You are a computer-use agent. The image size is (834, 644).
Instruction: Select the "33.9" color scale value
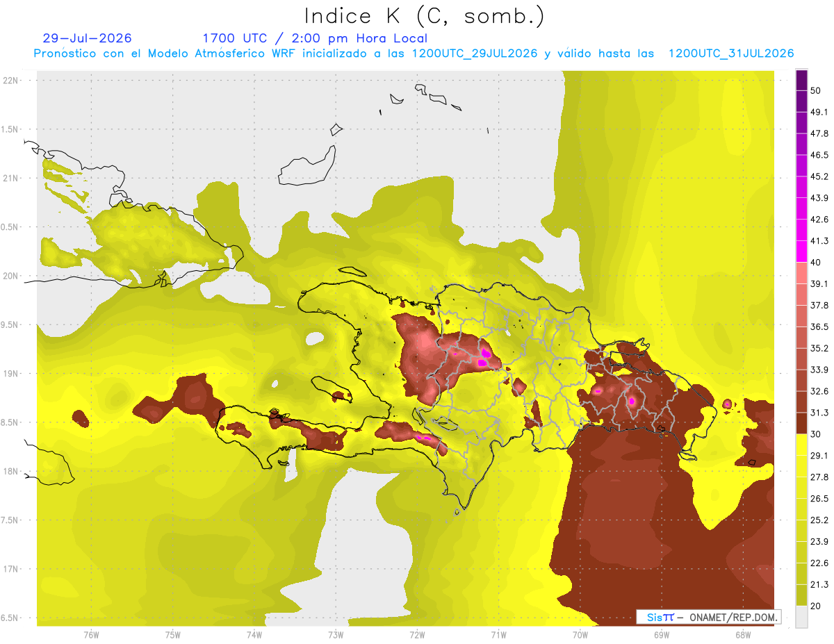[819, 370]
